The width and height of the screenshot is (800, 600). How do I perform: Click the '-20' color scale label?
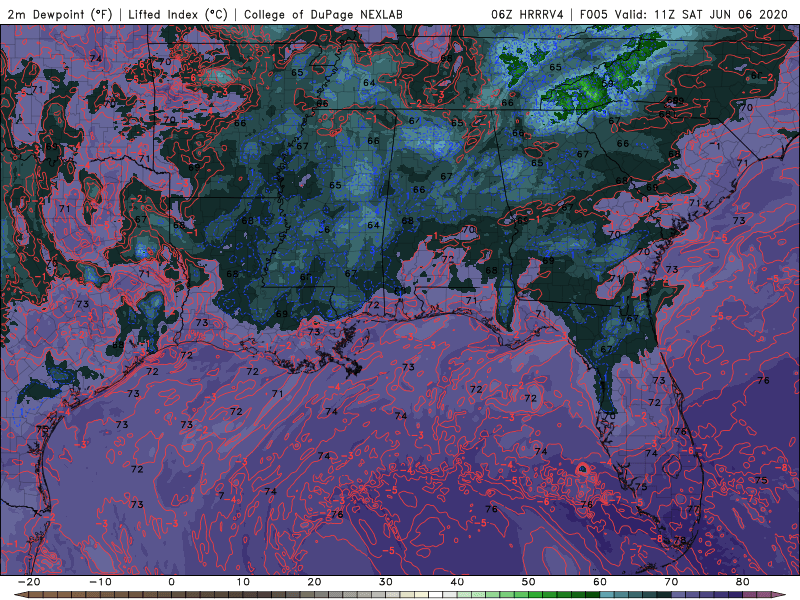pyautogui.click(x=29, y=582)
